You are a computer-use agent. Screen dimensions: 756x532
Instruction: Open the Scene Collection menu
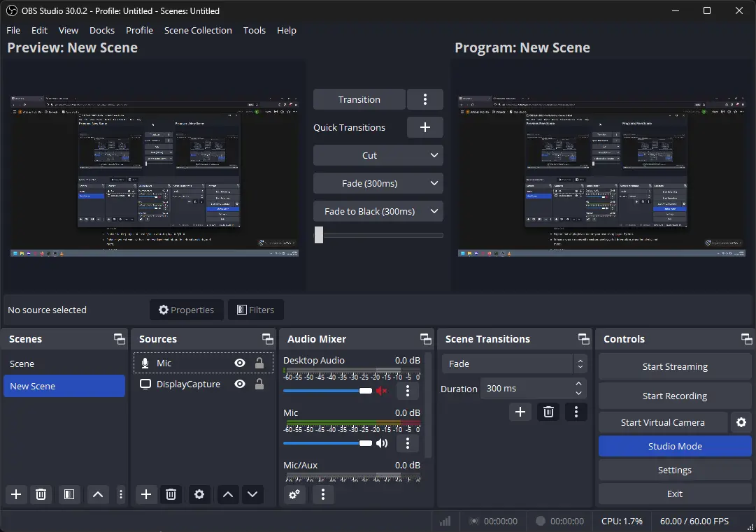click(198, 30)
